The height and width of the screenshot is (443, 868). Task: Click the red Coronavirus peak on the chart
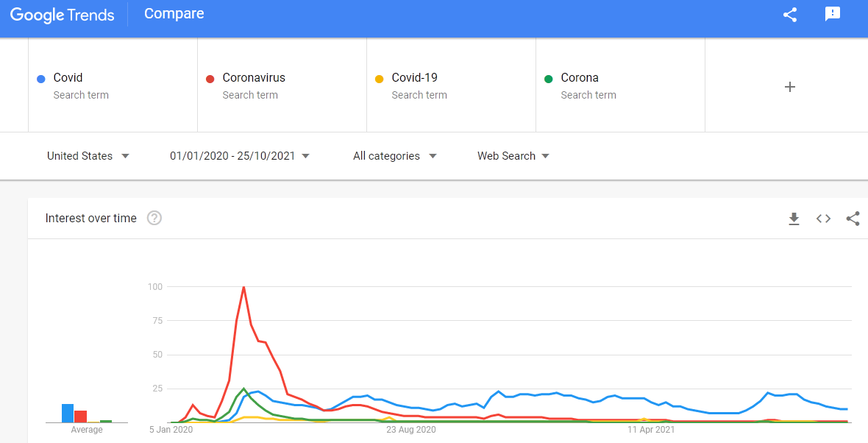pos(243,288)
